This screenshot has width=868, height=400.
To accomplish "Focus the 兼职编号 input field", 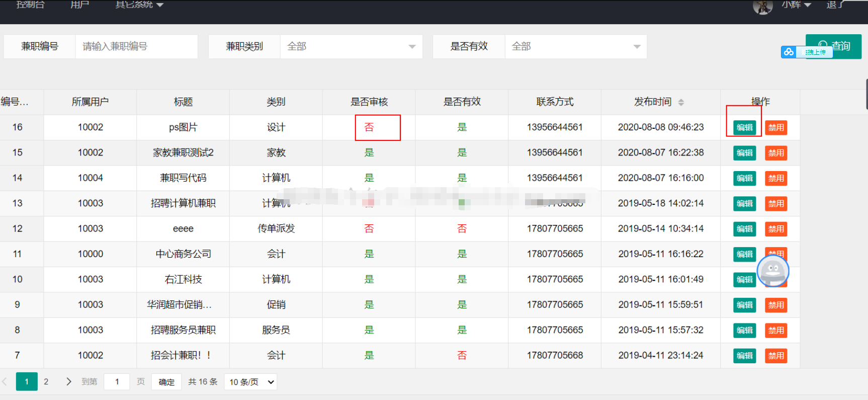I will (x=136, y=46).
